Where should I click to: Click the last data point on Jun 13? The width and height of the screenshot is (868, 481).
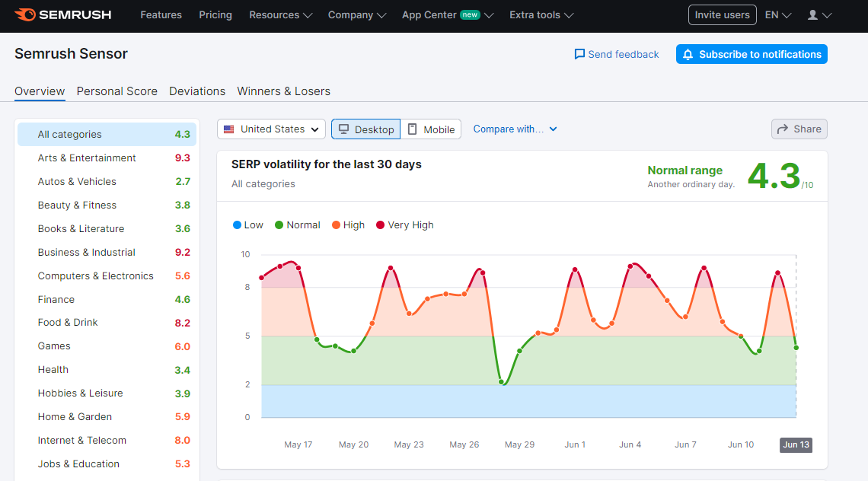click(x=796, y=348)
